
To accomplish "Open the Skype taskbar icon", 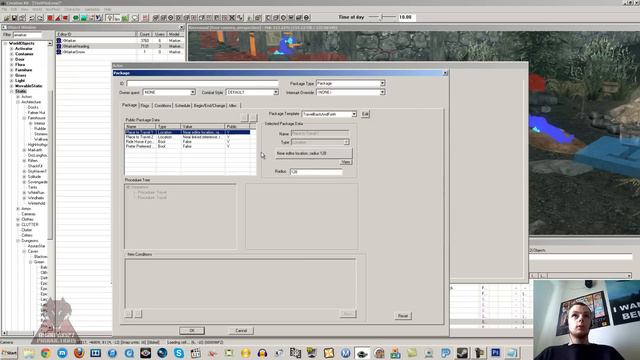I will [179, 353].
